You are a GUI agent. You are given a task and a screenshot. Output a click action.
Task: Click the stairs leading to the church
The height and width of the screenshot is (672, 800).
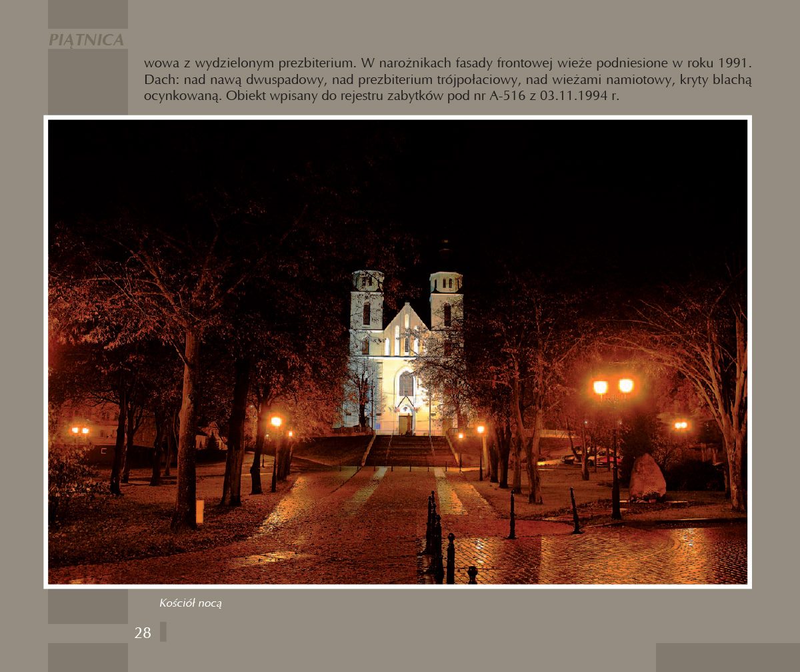tap(410, 451)
